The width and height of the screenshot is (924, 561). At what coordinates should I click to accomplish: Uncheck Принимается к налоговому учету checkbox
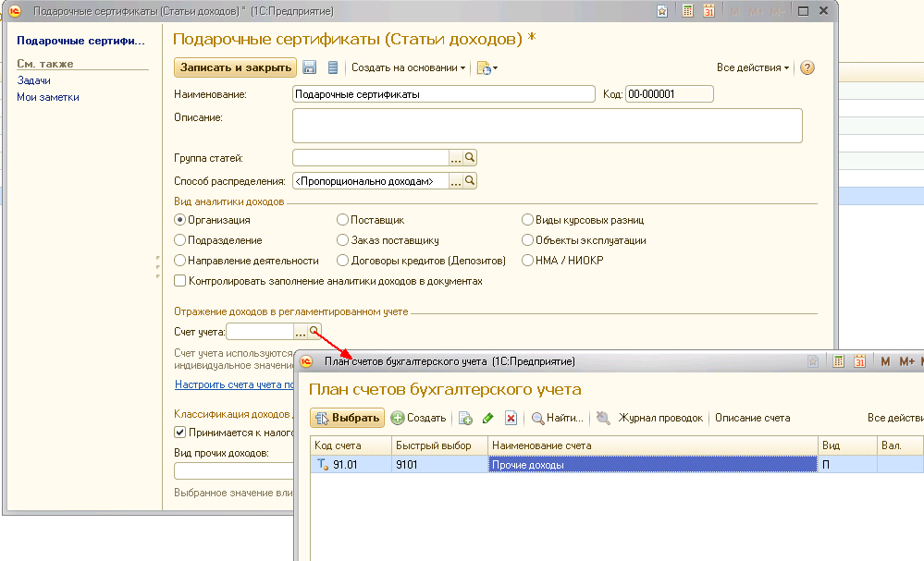pyautogui.click(x=179, y=433)
